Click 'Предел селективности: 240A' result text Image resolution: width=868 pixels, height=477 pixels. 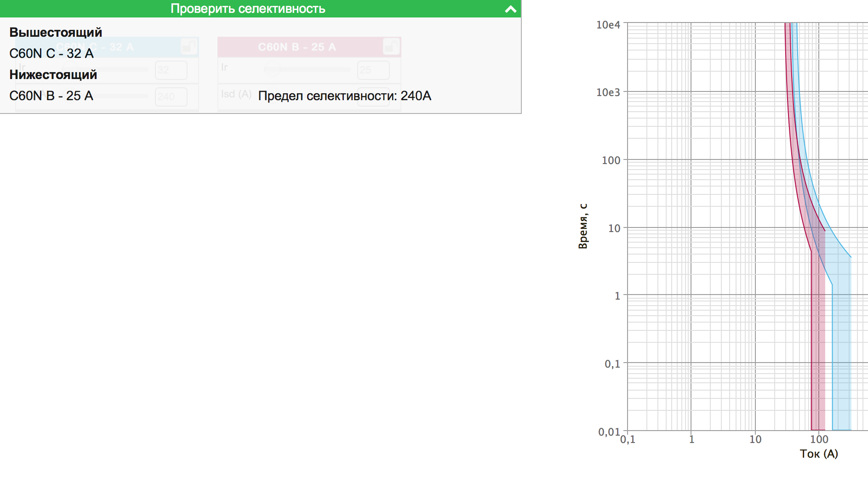pos(344,96)
